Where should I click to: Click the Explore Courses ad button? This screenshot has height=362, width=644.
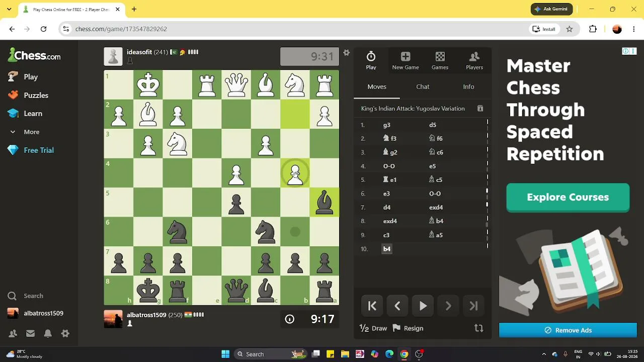[568, 198]
